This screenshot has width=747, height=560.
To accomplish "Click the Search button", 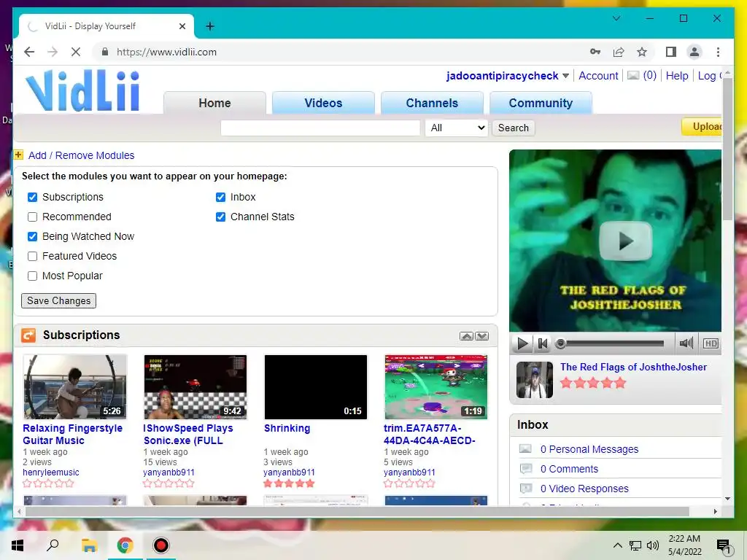I will 513,128.
